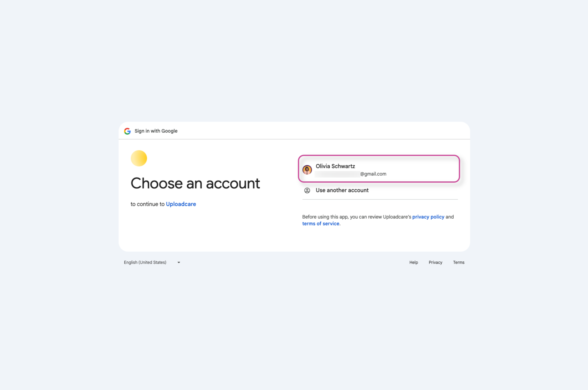Screen dimensions: 588x390
Task: Open the Help footer link
Action: (x=413, y=262)
